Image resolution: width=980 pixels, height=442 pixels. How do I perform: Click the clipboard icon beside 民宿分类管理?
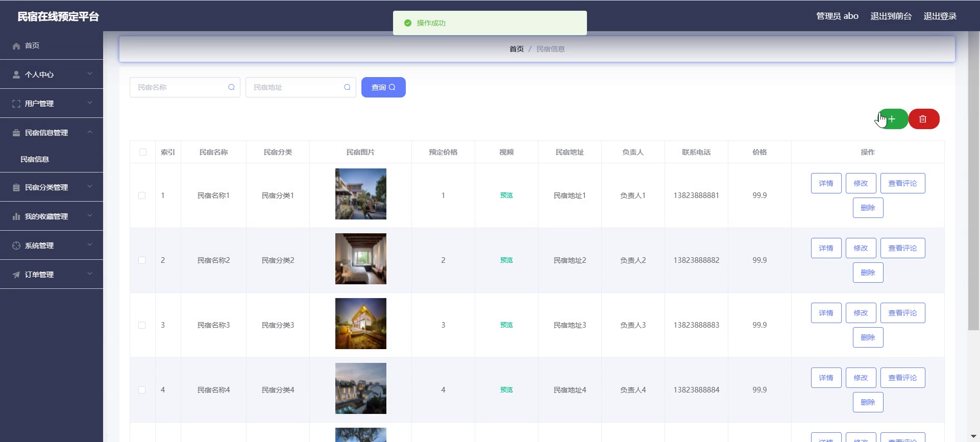pyautogui.click(x=16, y=187)
